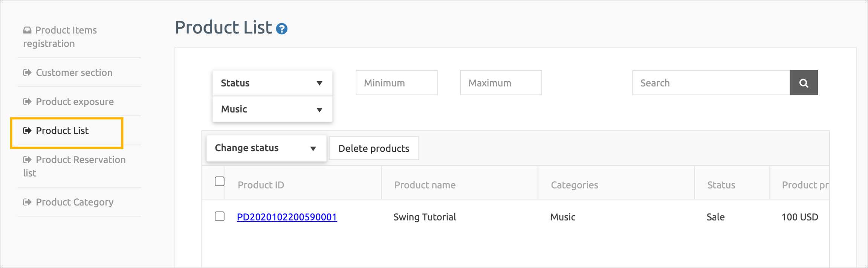
Task: Click the Product Category sidebar icon
Action: [x=27, y=202]
